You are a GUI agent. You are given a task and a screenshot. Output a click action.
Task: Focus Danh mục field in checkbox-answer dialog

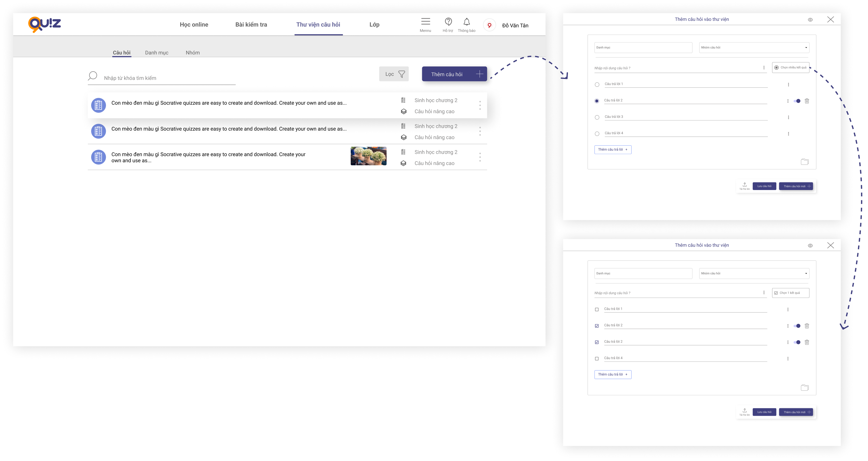643,273
